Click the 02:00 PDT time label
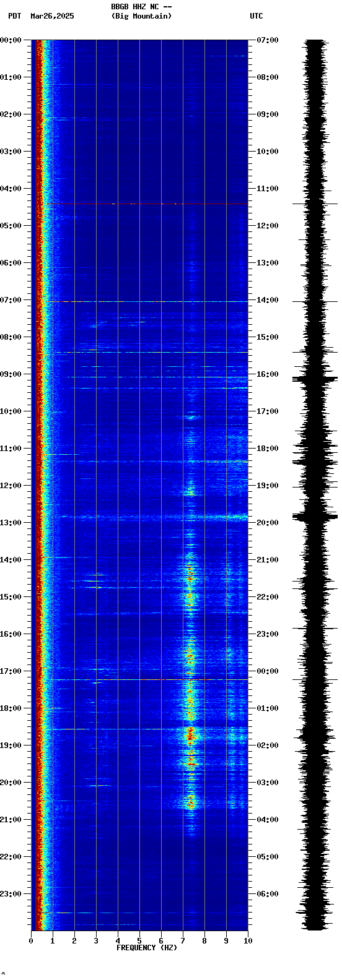342x980 pixels. pyautogui.click(x=11, y=114)
